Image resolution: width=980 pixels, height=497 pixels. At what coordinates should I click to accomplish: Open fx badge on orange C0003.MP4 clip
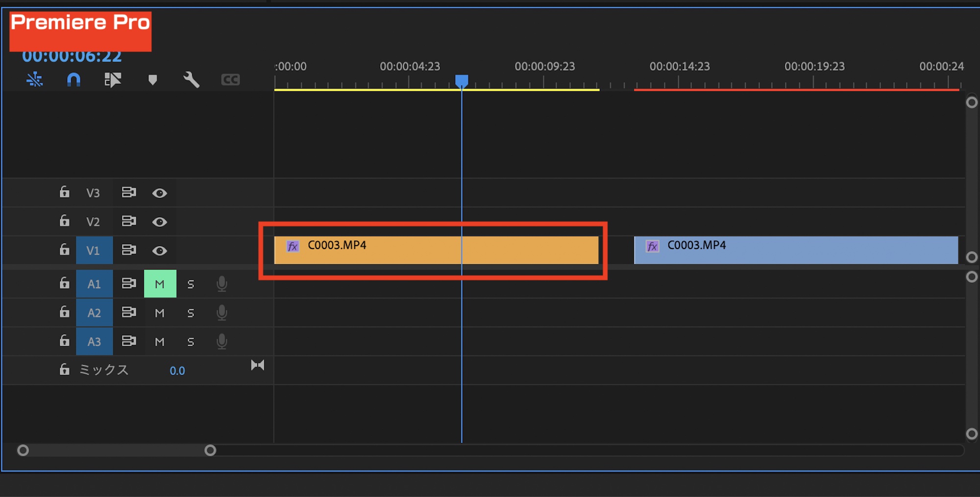[x=293, y=246]
